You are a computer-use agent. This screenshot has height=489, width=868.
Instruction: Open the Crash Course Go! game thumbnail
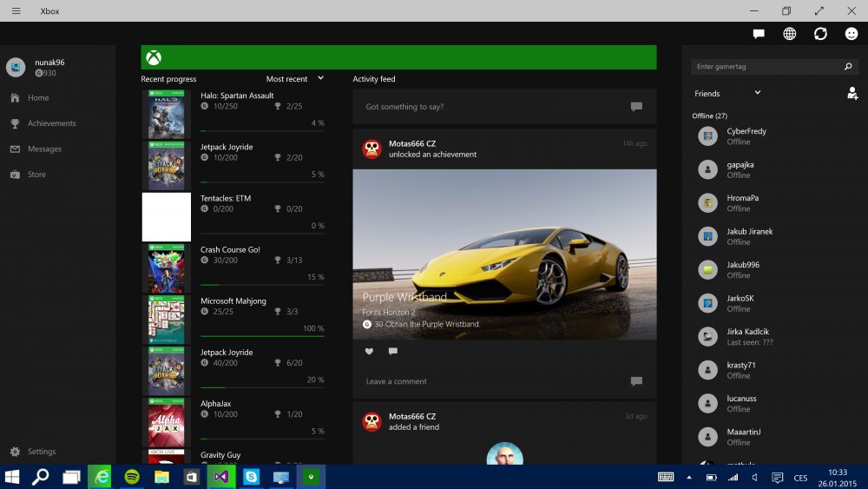(x=166, y=268)
